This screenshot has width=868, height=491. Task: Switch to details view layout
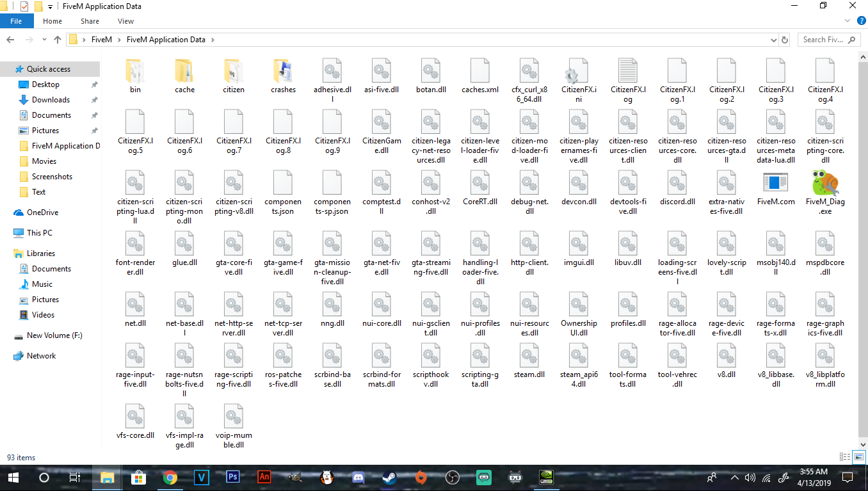tap(844, 457)
